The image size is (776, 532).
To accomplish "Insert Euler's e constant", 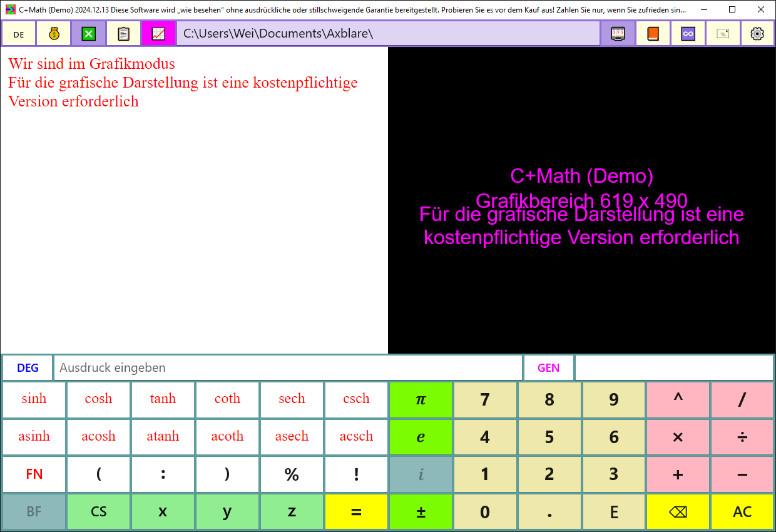I will coord(421,437).
